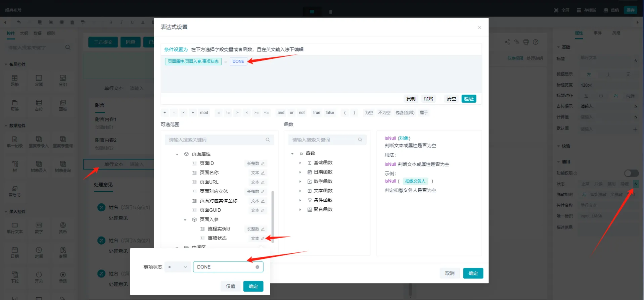Screen dimensions: 644x300
Task: Close the 表达式设置 dialog with the X
Action: tap(479, 28)
